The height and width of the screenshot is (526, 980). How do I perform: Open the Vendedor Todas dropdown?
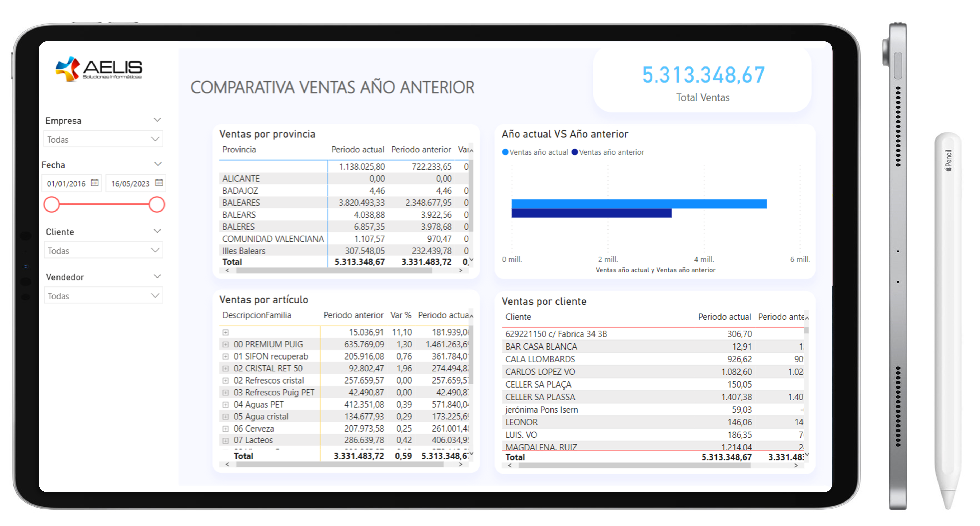[103, 296]
